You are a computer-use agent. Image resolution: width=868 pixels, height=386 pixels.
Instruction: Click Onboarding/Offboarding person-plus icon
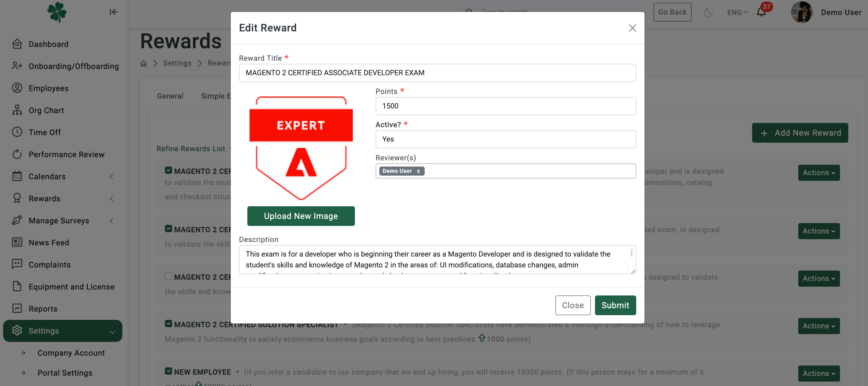pyautogui.click(x=17, y=66)
